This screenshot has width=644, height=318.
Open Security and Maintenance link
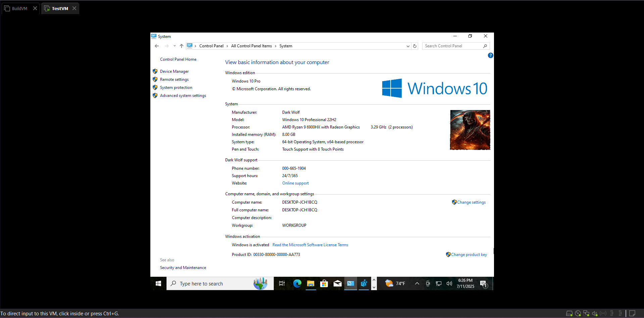pos(183,268)
